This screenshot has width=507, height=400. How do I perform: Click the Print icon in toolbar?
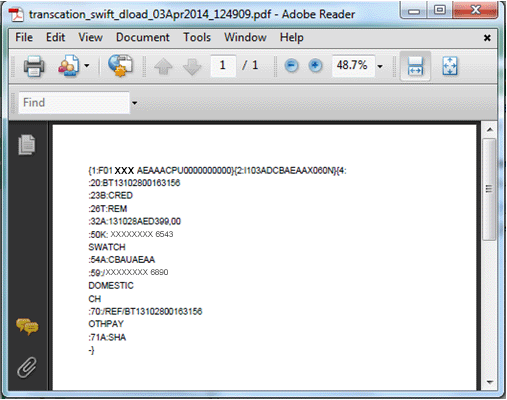click(x=34, y=66)
